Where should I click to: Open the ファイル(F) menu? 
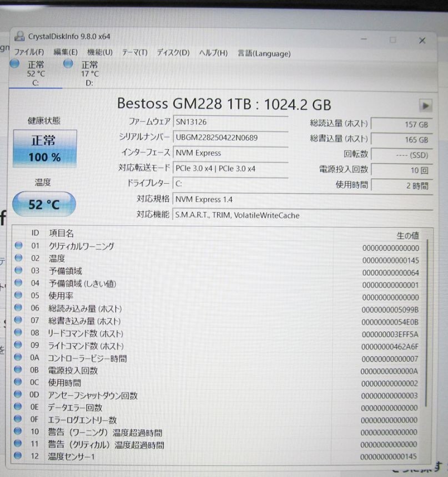(x=29, y=52)
